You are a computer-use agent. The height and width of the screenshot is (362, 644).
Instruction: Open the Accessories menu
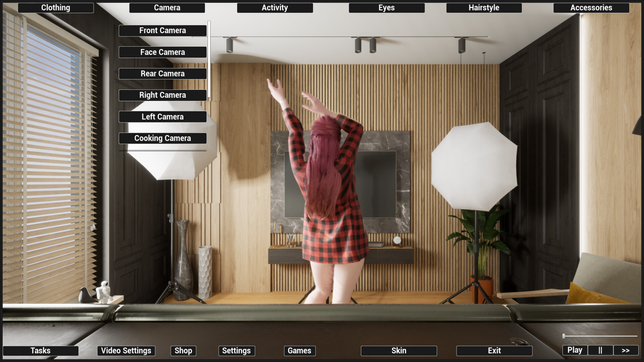coord(591,8)
